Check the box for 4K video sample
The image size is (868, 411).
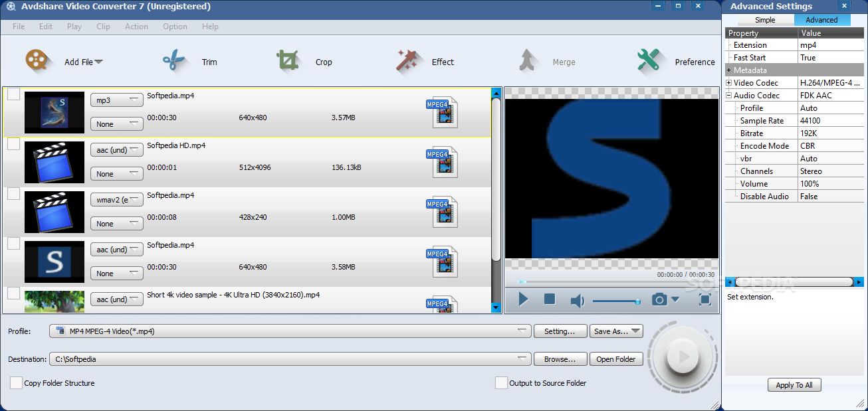(13, 293)
